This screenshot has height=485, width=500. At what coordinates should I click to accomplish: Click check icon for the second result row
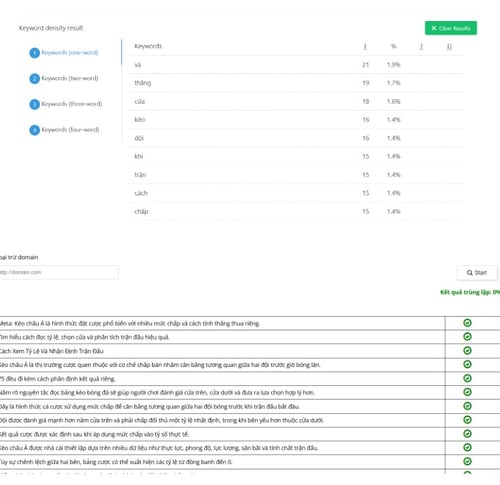(467, 337)
